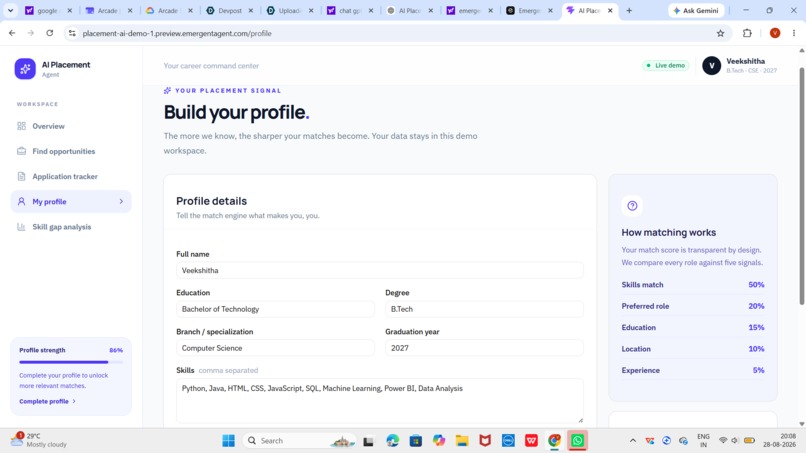This screenshot has height=453, width=806.
Task: Click the Find opportunities briefcase icon
Action: tap(22, 151)
